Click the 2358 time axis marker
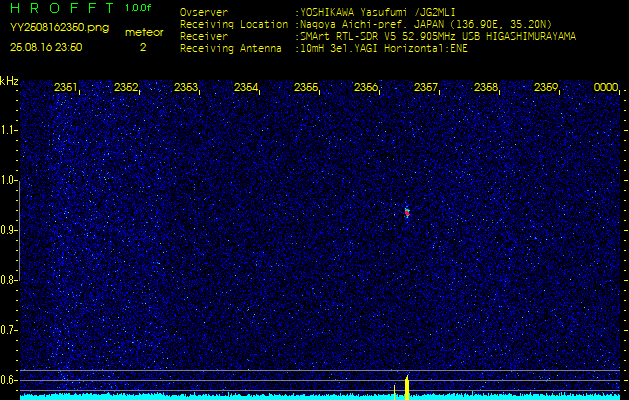Viewport: 629px width, 400px height. tap(486, 87)
